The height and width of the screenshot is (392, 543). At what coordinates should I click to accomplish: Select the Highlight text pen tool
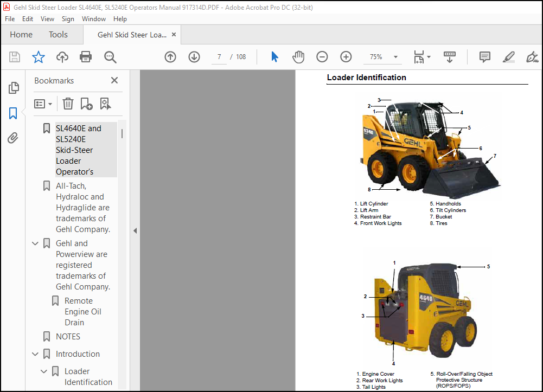pyautogui.click(x=508, y=57)
